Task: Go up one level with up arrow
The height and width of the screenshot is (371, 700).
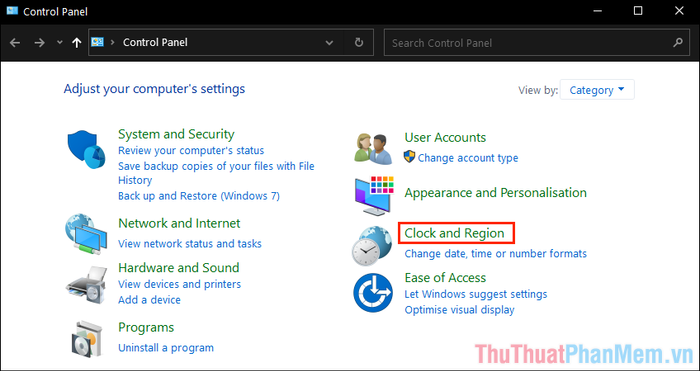Action: point(77,43)
